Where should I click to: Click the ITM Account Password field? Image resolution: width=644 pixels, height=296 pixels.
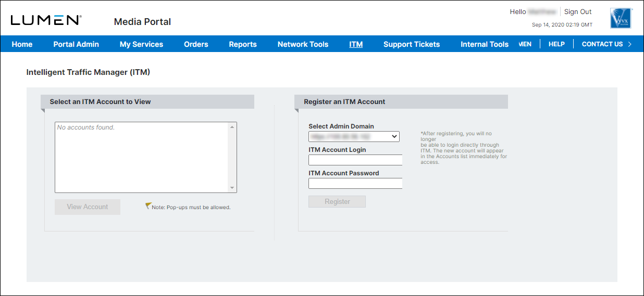(355, 183)
